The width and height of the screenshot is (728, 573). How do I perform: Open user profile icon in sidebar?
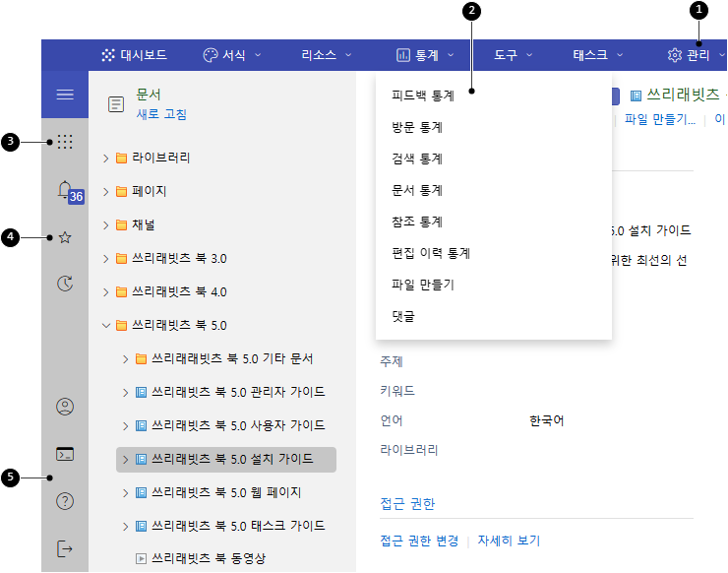[x=65, y=407]
